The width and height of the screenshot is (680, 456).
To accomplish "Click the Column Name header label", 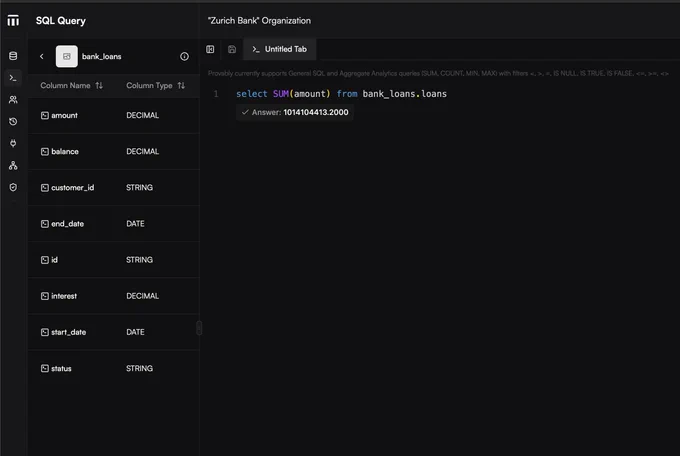I will tap(65, 85).
